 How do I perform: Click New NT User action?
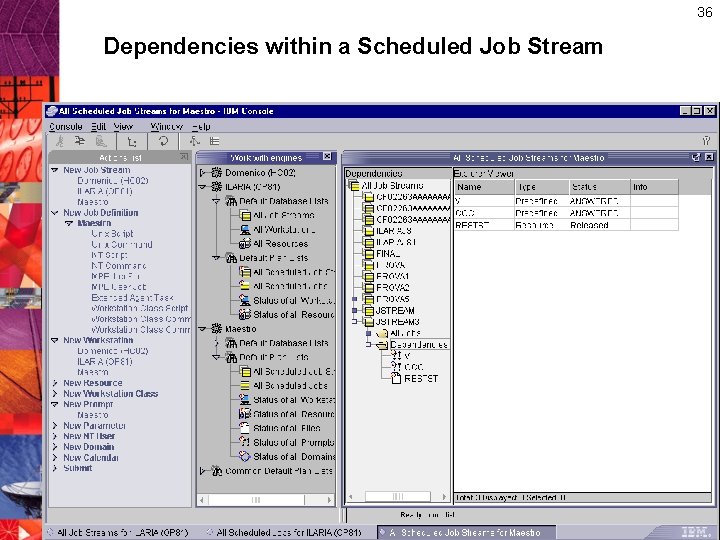[89, 436]
